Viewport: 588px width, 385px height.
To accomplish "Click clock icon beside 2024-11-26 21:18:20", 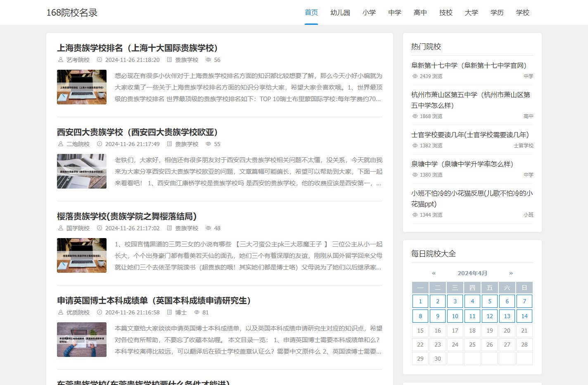I will point(100,60).
